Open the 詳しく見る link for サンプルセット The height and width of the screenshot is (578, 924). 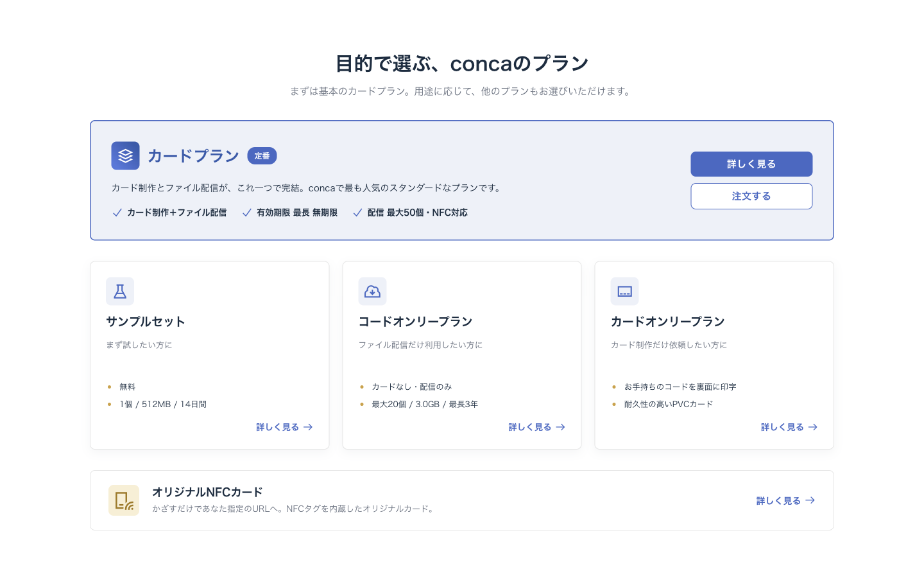click(x=285, y=427)
